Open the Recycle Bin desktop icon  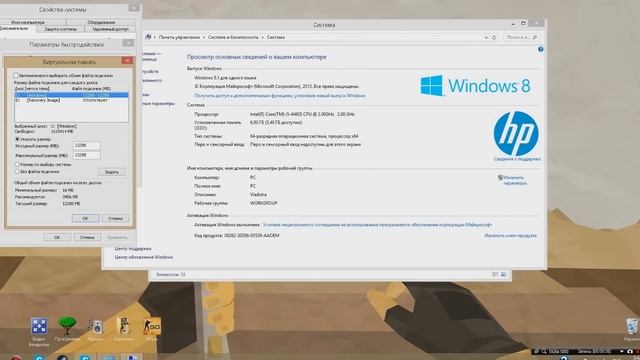click(632, 327)
